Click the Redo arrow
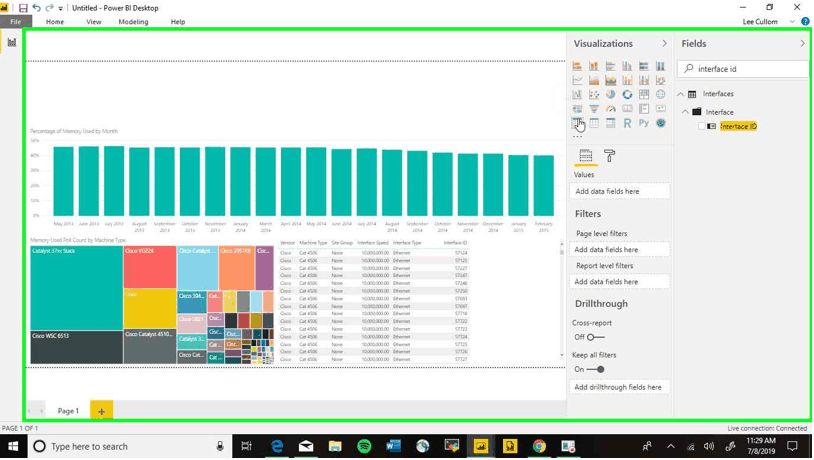Image resolution: width=814 pixels, height=460 pixels. tap(49, 8)
